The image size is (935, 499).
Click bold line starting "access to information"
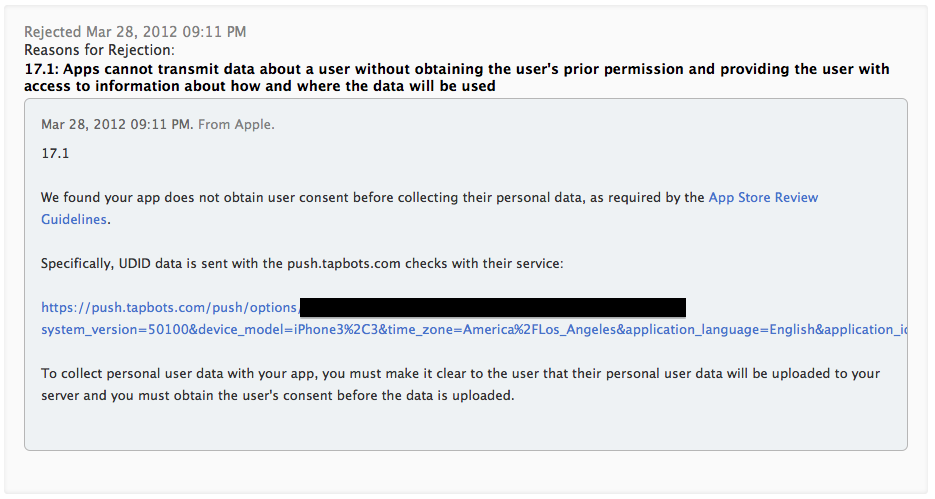click(x=260, y=87)
